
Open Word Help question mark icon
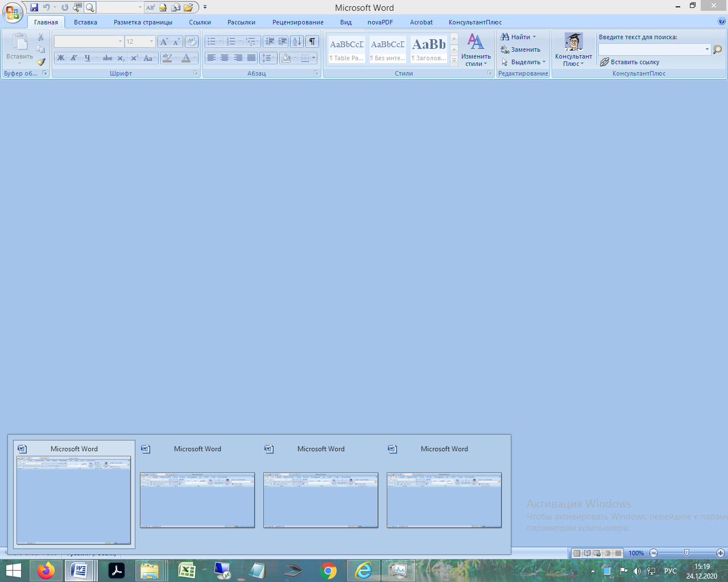722,22
